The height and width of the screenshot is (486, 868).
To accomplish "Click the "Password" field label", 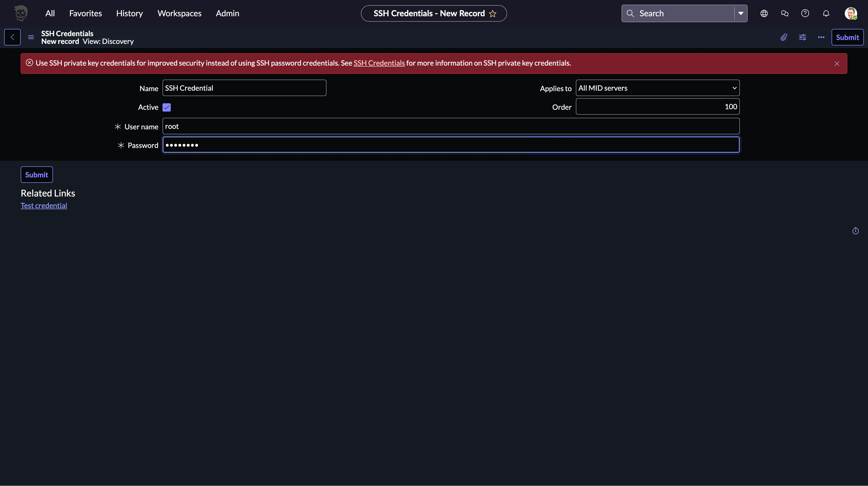I will (143, 145).
